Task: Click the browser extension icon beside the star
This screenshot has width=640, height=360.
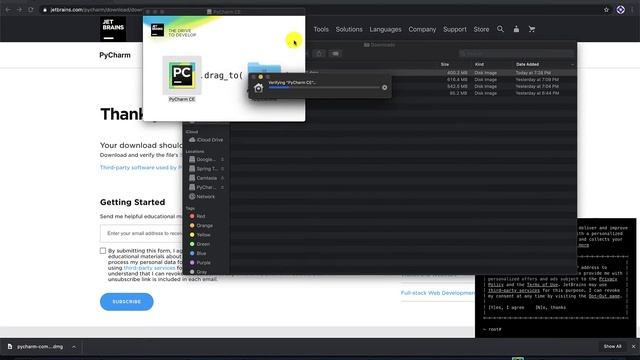Action: tap(620, 10)
